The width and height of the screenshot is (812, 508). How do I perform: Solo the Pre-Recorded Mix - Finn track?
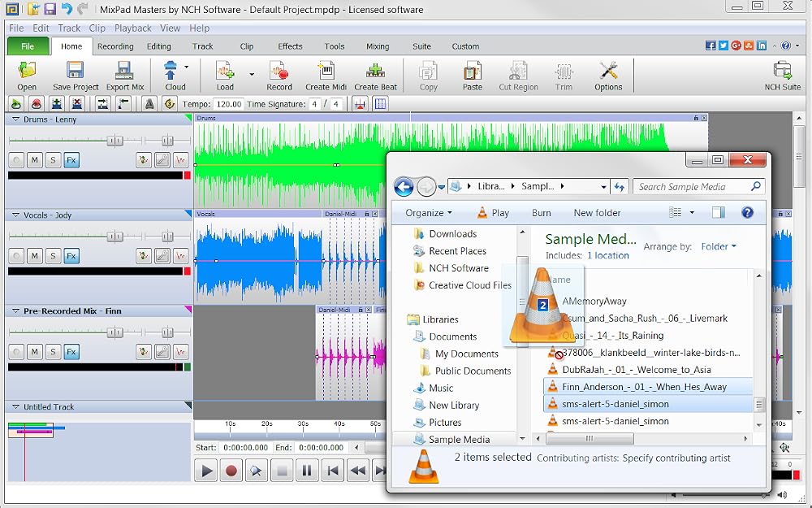[53, 351]
